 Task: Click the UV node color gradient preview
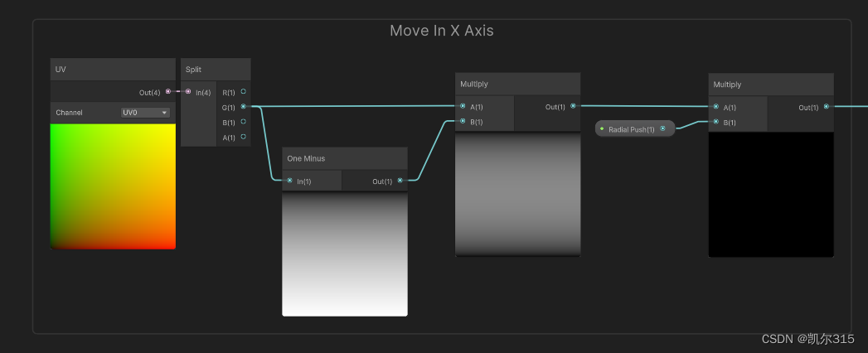click(113, 186)
